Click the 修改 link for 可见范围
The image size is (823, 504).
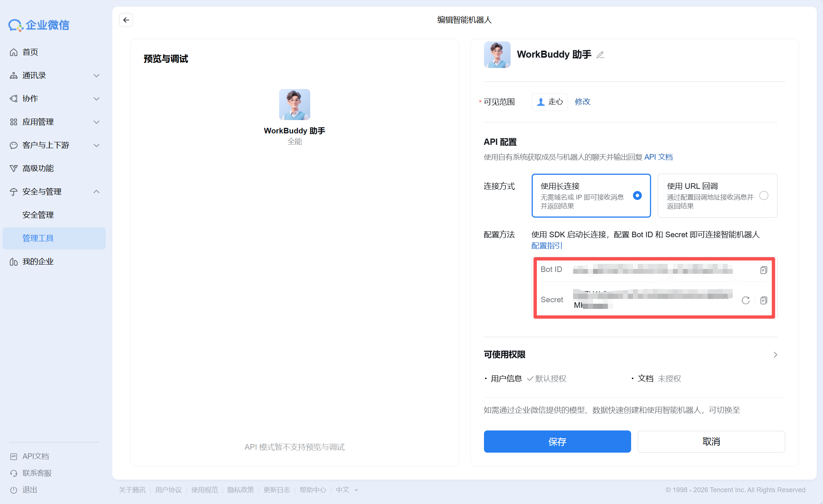click(x=582, y=102)
